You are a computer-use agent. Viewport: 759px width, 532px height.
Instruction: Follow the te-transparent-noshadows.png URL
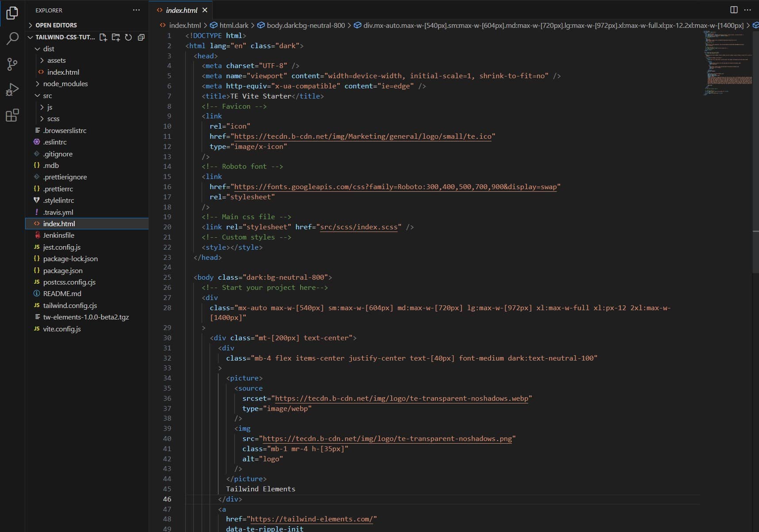click(387, 439)
